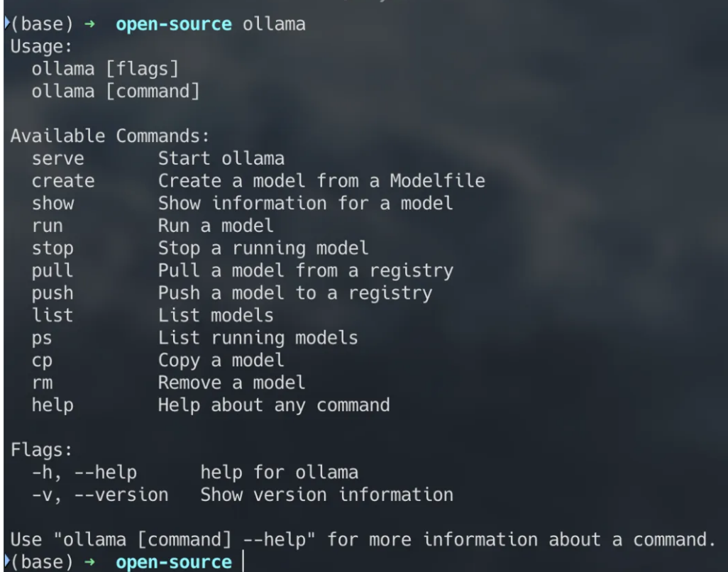Viewport: 728px width, 572px height.
Task: Click the 'show' command in the list
Action: (x=53, y=204)
